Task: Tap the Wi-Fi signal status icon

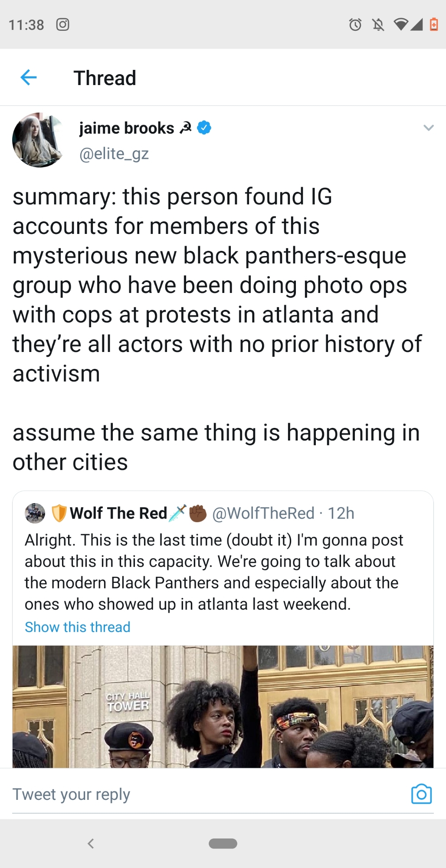Action: [401, 25]
